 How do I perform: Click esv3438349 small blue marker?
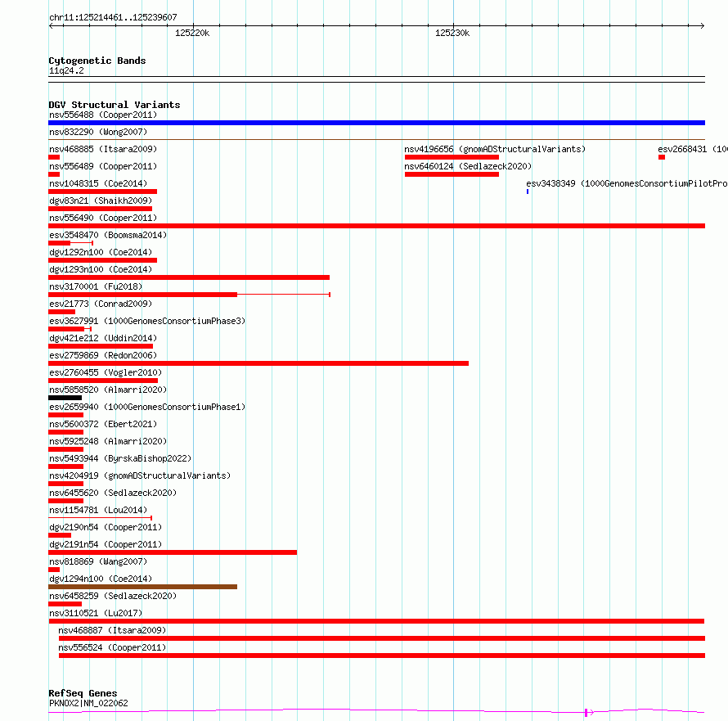(528, 192)
